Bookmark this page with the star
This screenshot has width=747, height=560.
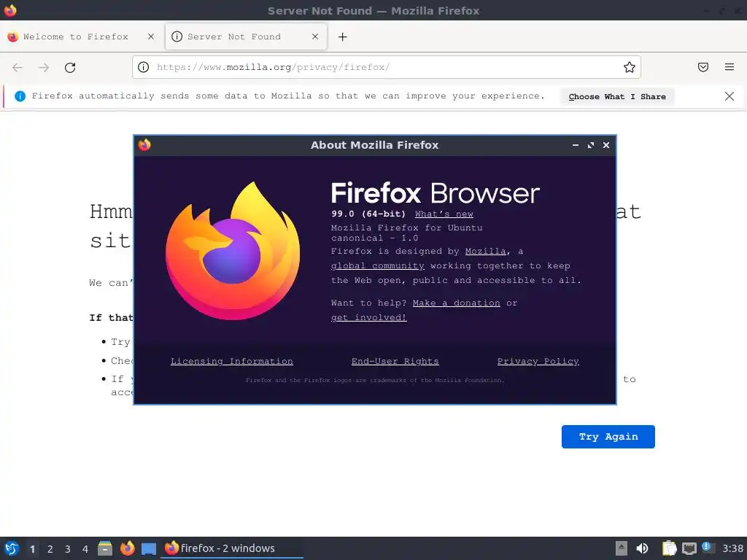tap(630, 67)
